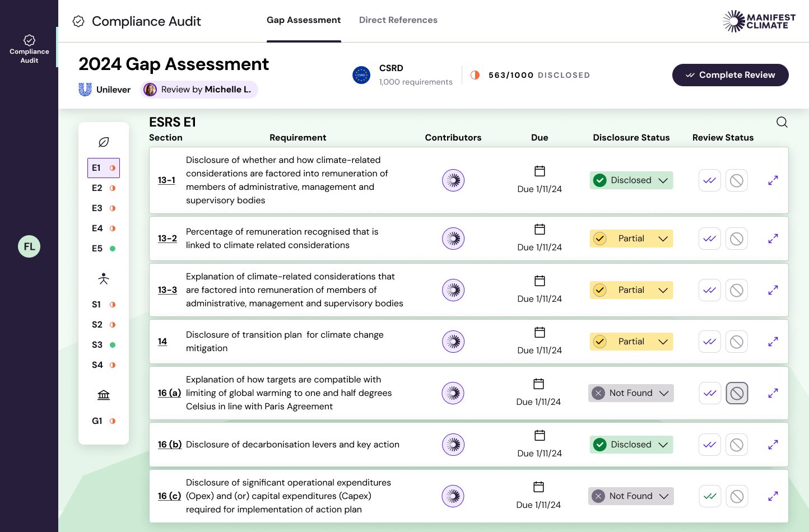Image resolution: width=809 pixels, height=532 pixels.
Task: Click the Manifest Climate logo
Action: click(759, 21)
